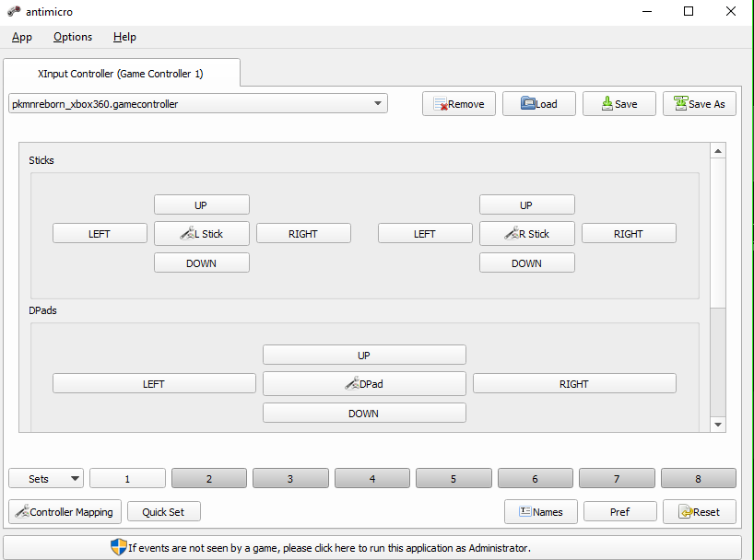Screen dimensions: 754x560
Task: Click the Remove profile button icon
Action: click(x=441, y=104)
